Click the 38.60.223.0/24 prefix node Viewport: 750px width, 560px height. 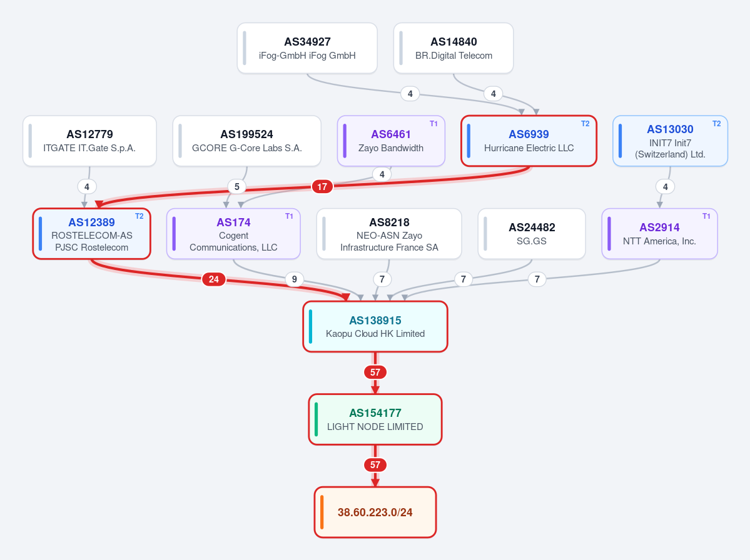coord(375,512)
